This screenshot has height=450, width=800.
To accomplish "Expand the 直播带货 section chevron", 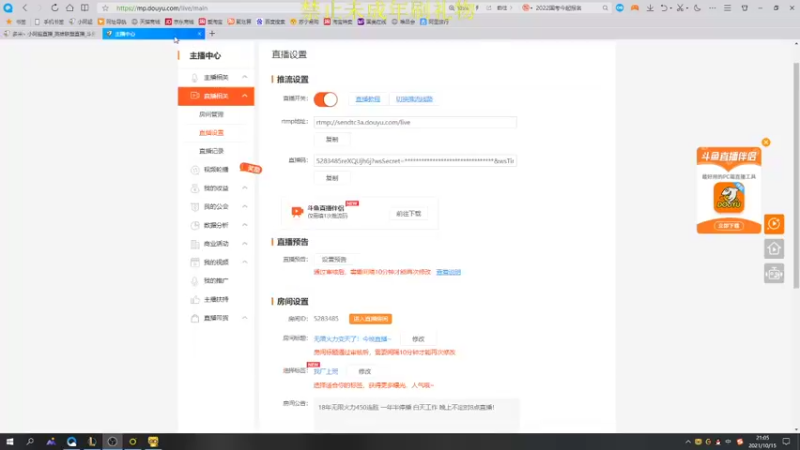I will coord(244,318).
